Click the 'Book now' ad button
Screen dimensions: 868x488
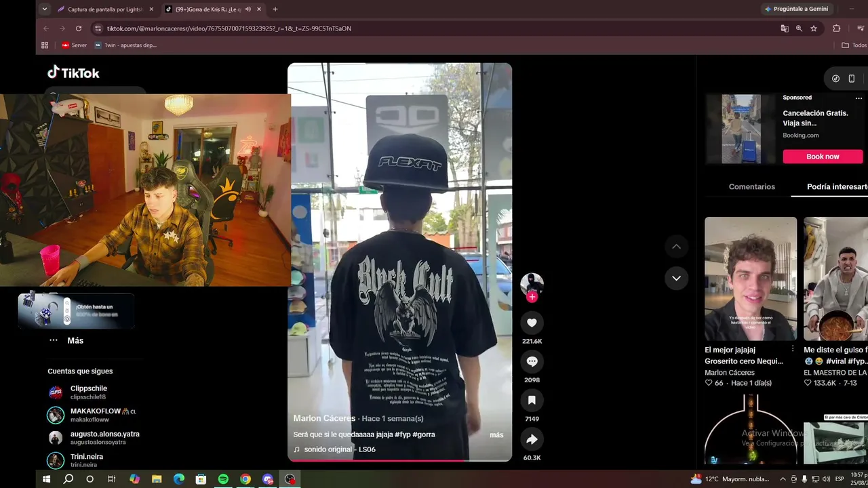pos(823,157)
